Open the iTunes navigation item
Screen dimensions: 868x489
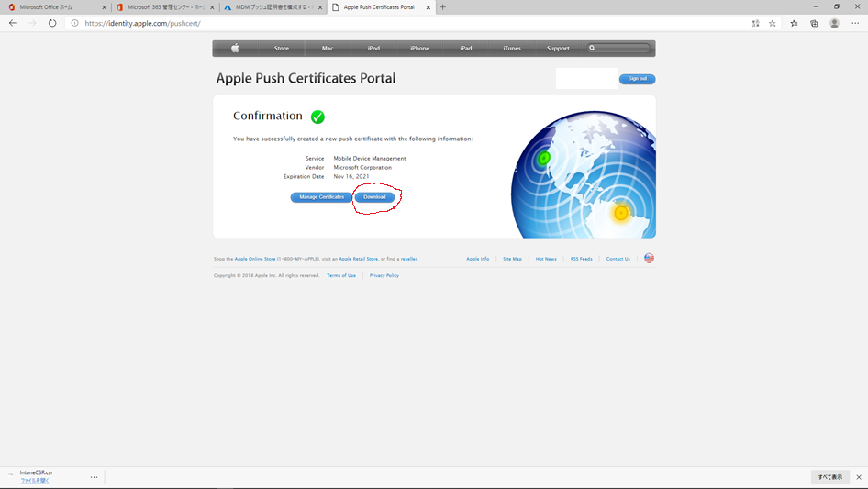click(512, 49)
